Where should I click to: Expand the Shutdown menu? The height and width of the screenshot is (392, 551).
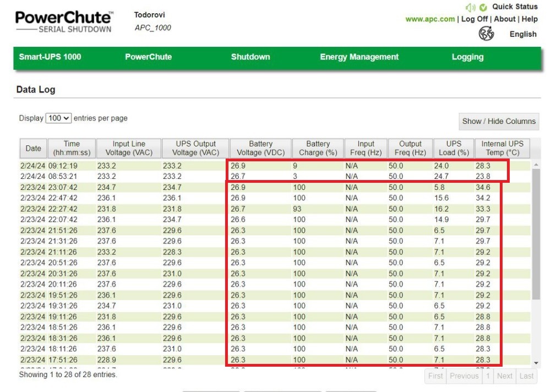coord(250,57)
